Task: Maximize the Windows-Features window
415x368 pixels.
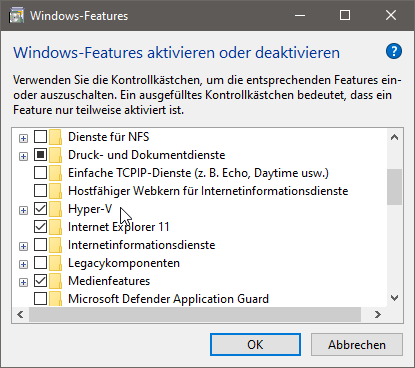Action: (x=345, y=15)
